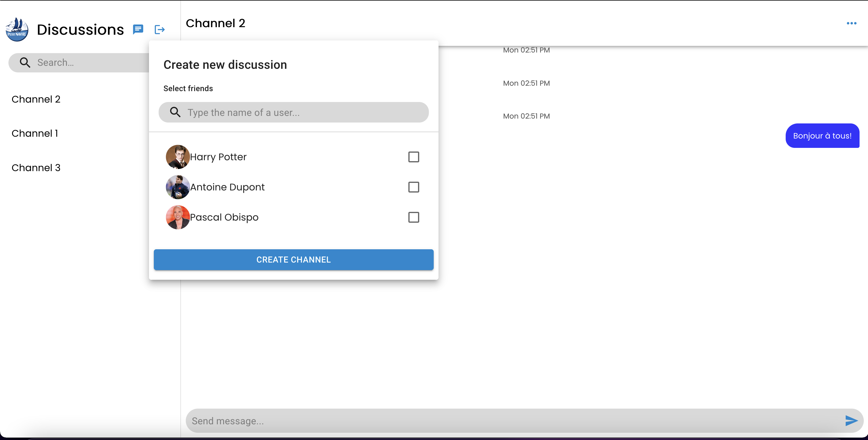Check the Harry Potter checkbox

pos(413,157)
